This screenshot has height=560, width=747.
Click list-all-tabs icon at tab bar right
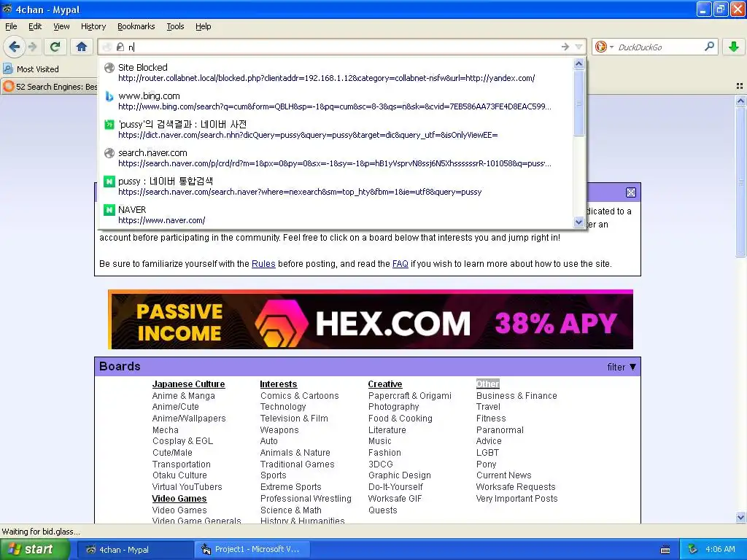(740, 86)
